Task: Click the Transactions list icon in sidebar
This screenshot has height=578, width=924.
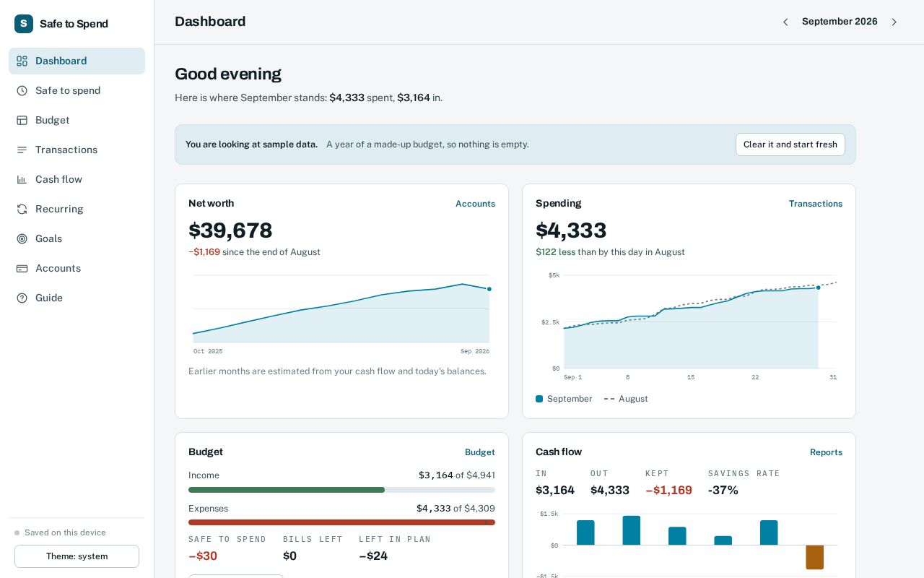Action: (22, 150)
